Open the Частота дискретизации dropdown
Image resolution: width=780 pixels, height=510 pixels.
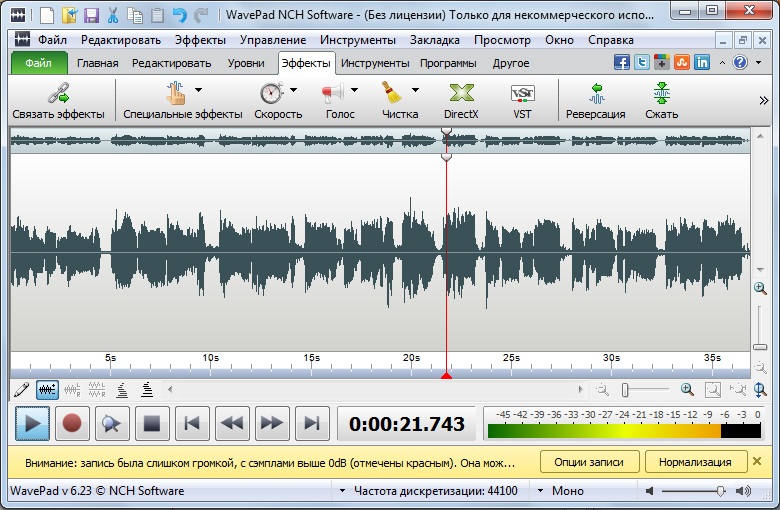click(x=342, y=491)
